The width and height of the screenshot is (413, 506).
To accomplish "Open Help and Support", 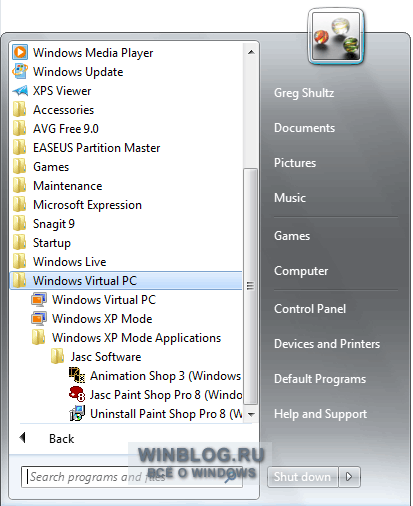I will (320, 414).
